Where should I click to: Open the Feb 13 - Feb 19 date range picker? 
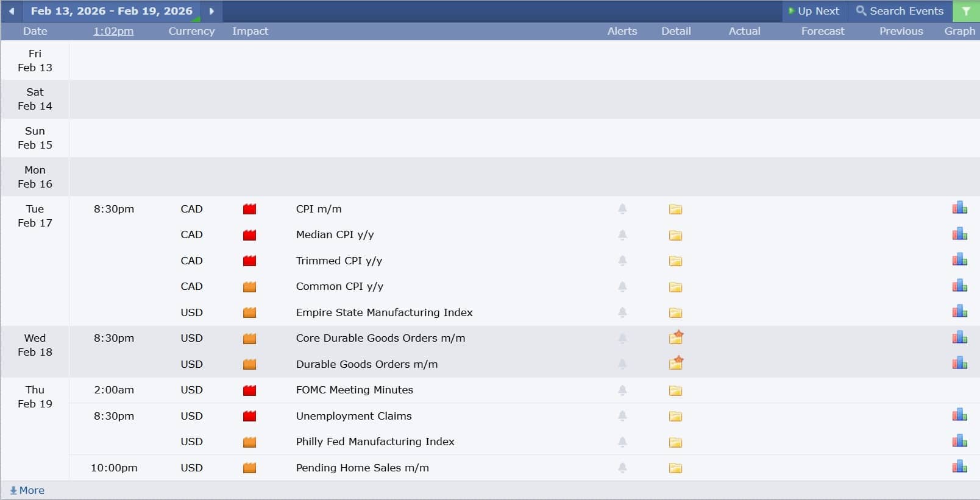112,11
